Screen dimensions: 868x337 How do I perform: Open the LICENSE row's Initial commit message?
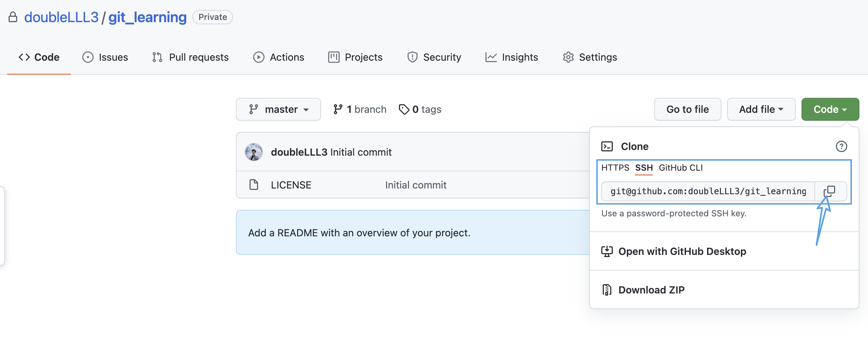click(x=416, y=185)
